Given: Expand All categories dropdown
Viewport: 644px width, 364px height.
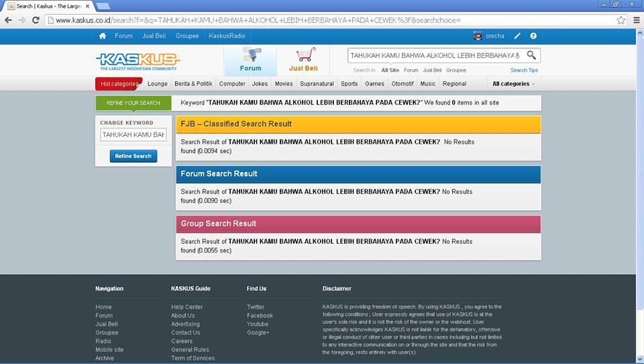Looking at the screenshot, I should [x=513, y=83].
